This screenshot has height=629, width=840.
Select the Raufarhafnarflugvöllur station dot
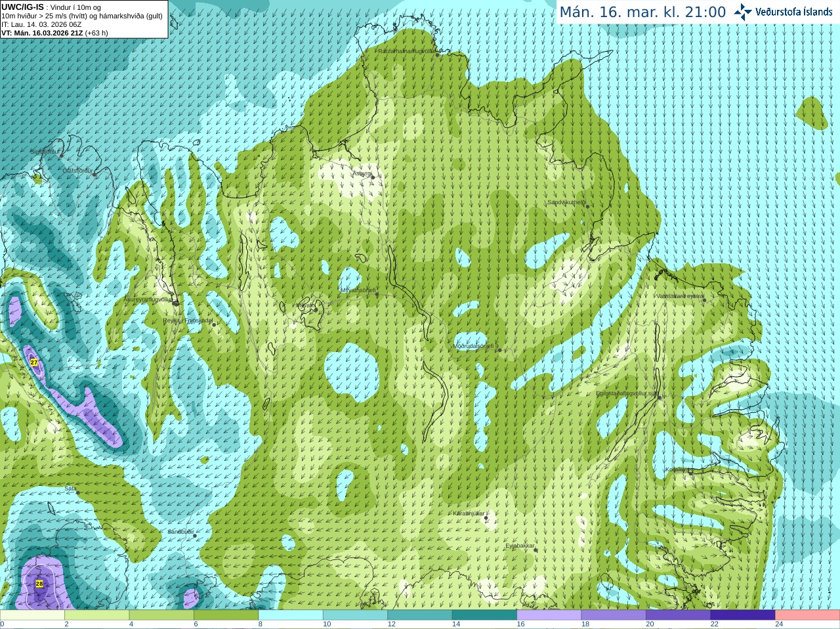click(x=438, y=54)
